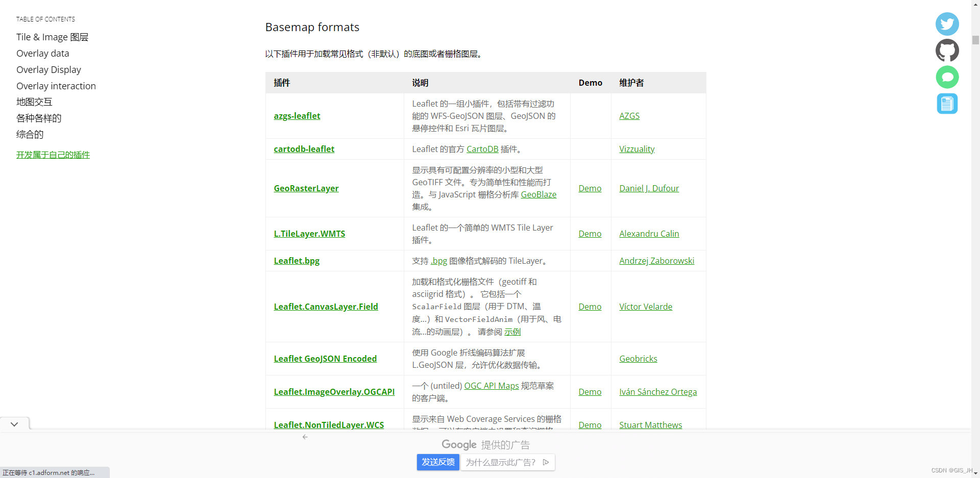Click the Basemap formats heading
Image resolution: width=980 pixels, height=478 pixels.
tap(312, 27)
